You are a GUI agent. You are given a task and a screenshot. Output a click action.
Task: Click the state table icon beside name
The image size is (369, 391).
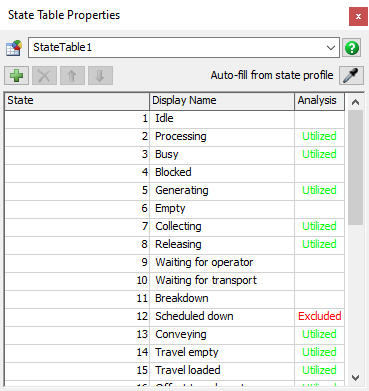pos(14,48)
